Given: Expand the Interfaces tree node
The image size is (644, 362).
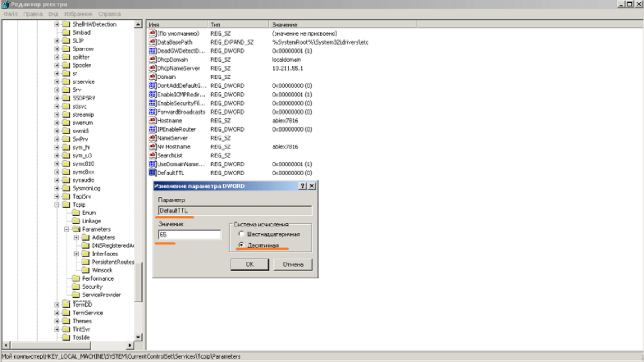Looking at the screenshot, I should [x=76, y=254].
